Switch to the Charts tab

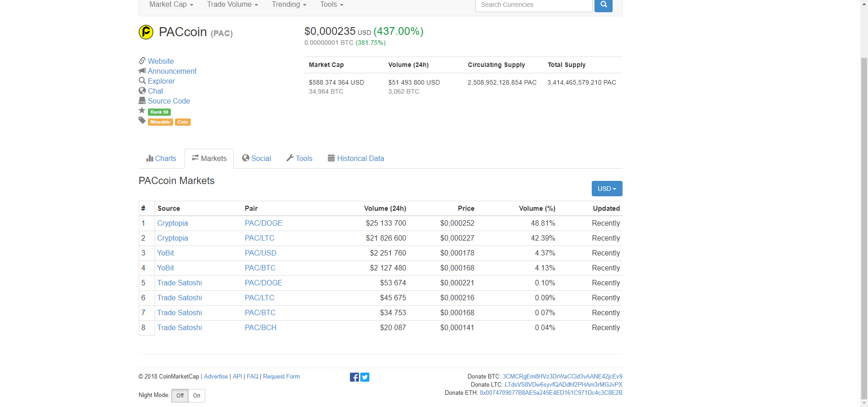click(x=161, y=159)
